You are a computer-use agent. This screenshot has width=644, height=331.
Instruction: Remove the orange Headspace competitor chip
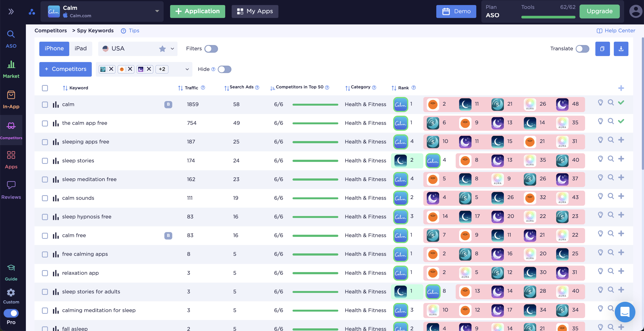(130, 69)
